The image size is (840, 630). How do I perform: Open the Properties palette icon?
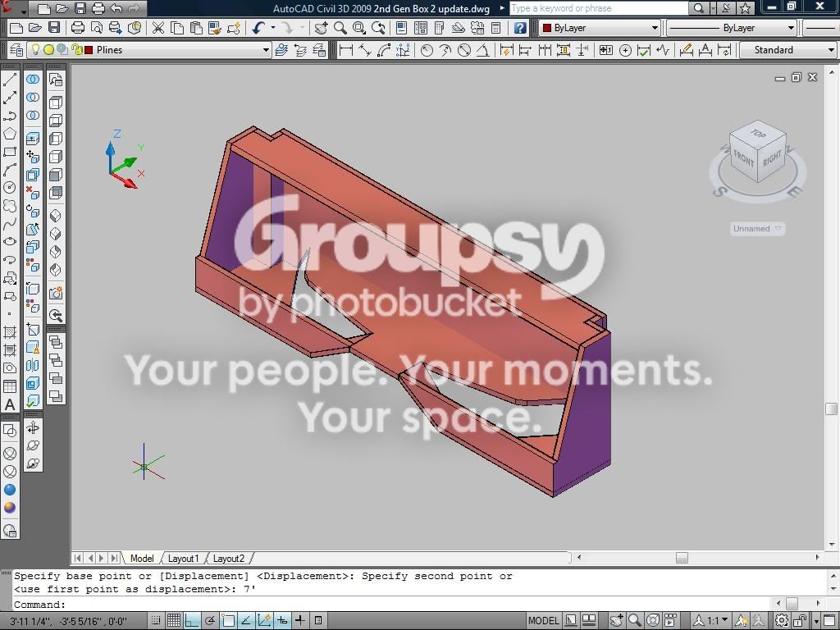tap(401, 28)
